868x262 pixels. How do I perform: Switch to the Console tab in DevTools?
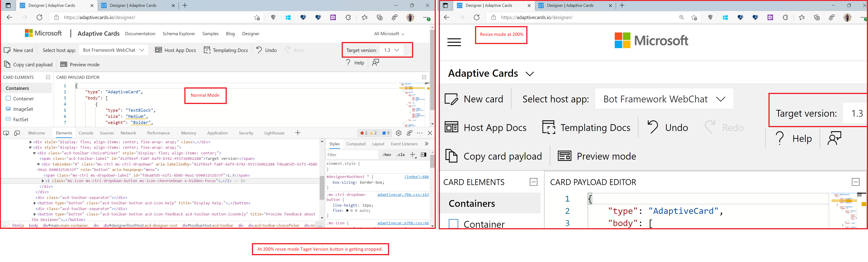(x=86, y=133)
